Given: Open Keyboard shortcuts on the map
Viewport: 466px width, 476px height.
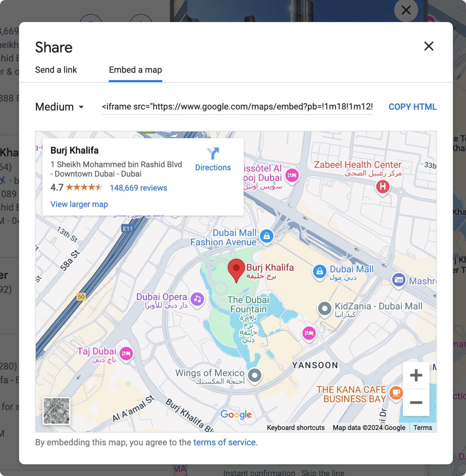Looking at the screenshot, I should pos(296,428).
